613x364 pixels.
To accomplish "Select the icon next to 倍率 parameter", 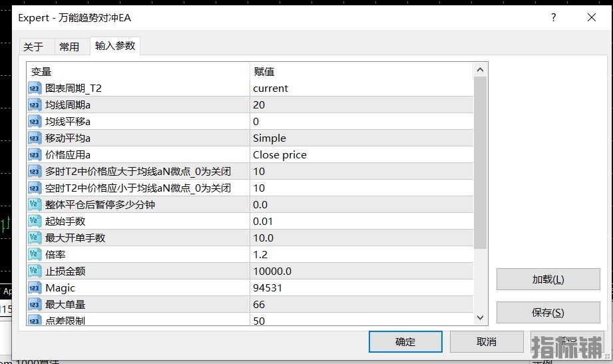I will [x=35, y=255].
